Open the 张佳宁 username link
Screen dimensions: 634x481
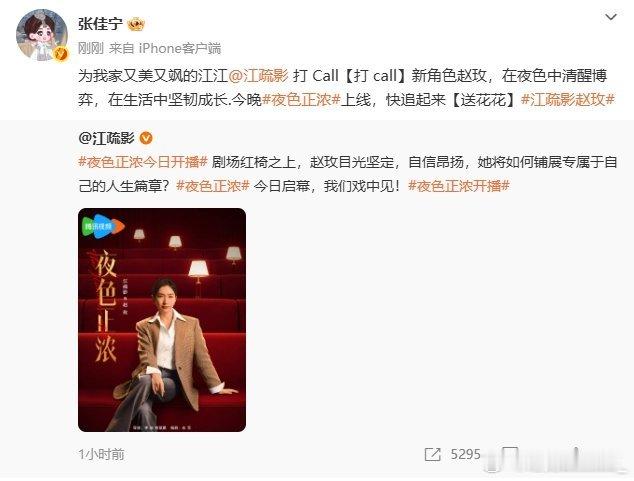coord(100,24)
